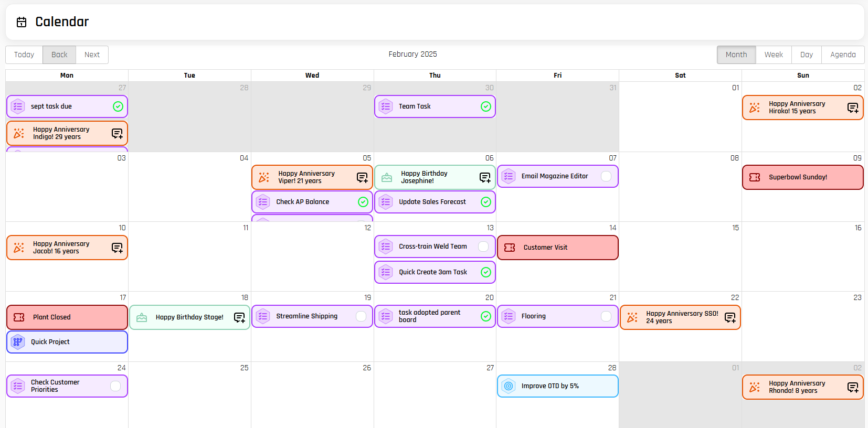Toggle task adopted parent board checkmark
The image size is (868, 428).
486,316
